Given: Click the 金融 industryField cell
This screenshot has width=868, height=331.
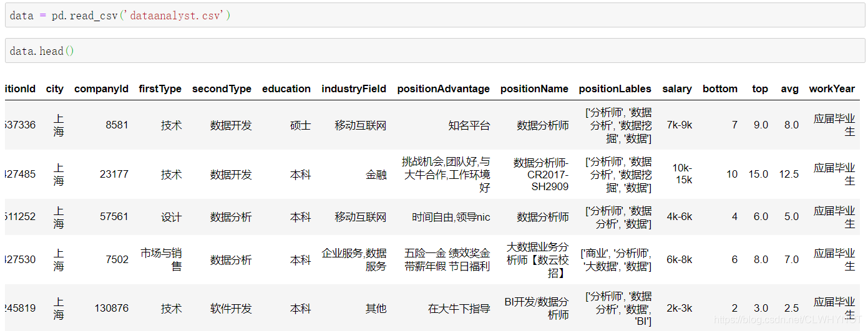Looking at the screenshot, I should click(376, 174).
